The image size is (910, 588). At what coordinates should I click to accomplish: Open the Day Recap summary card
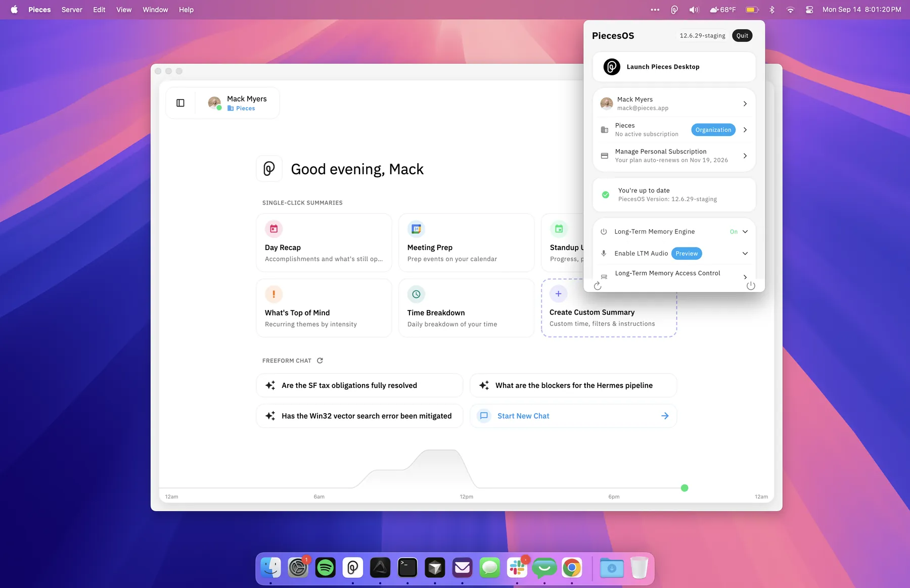324,242
